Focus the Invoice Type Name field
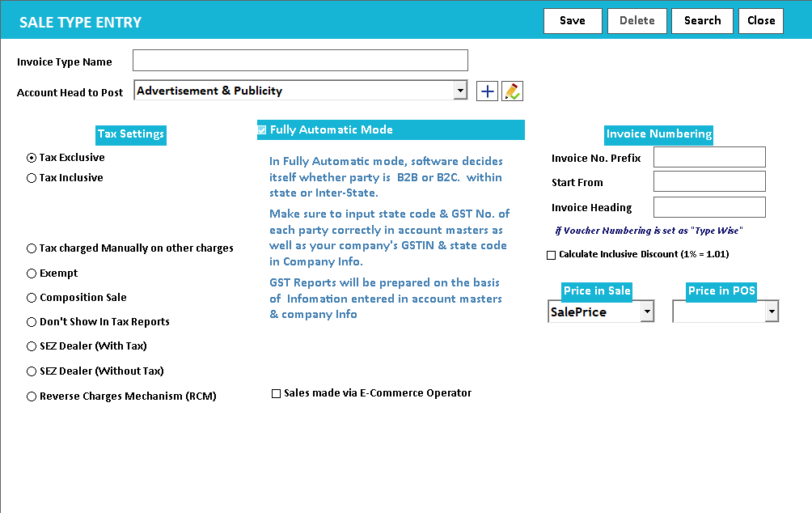812x513 pixels. pyautogui.click(x=300, y=60)
